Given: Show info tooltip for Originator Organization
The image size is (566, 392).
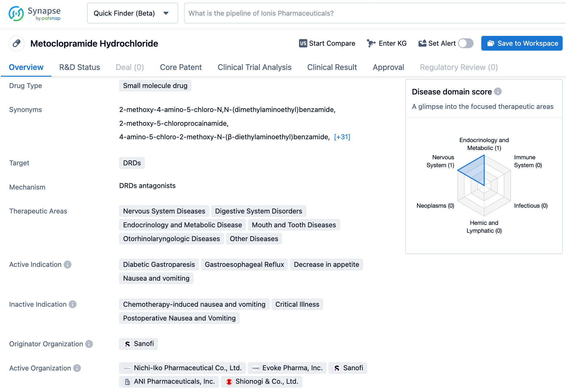Looking at the screenshot, I should [89, 344].
